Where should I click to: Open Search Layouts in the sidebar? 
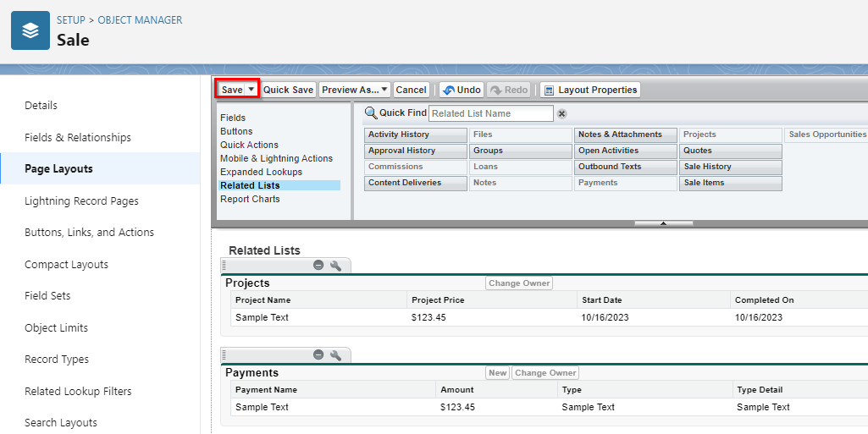(x=61, y=423)
